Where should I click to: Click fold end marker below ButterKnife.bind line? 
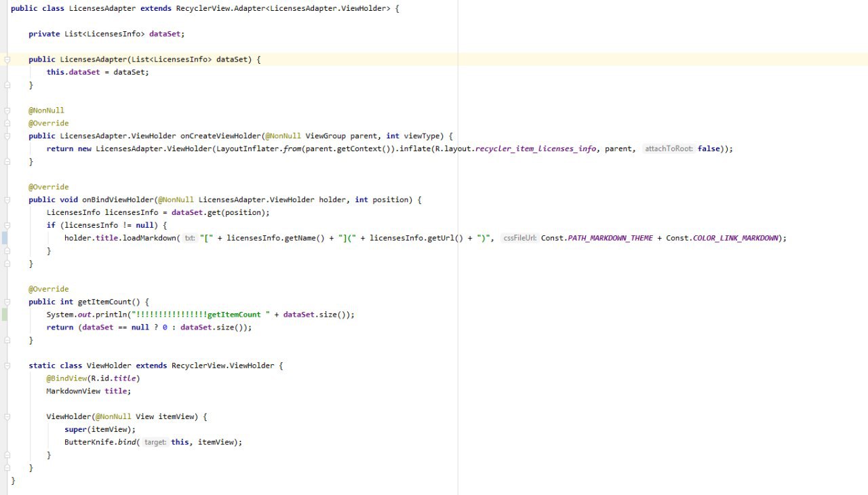click(x=7, y=455)
